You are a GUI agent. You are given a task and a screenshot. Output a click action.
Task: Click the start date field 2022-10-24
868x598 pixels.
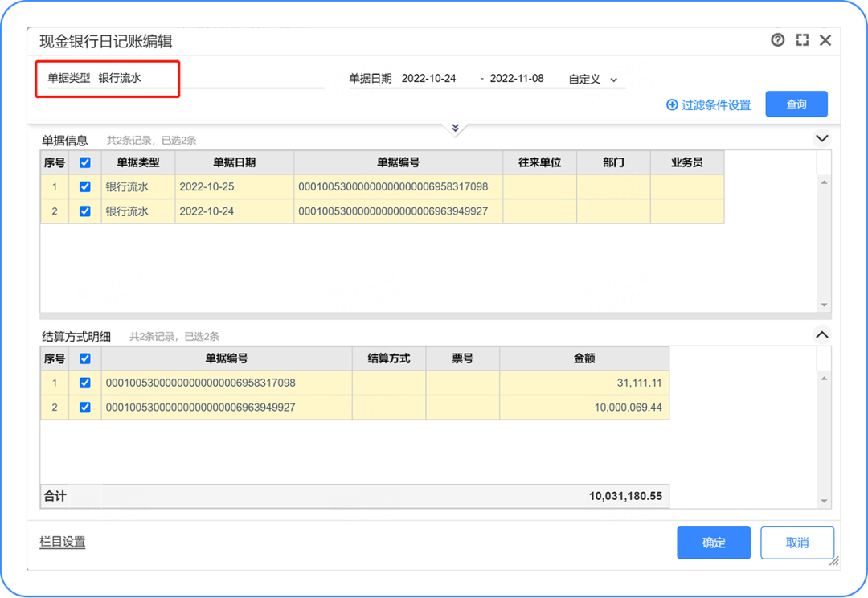428,79
